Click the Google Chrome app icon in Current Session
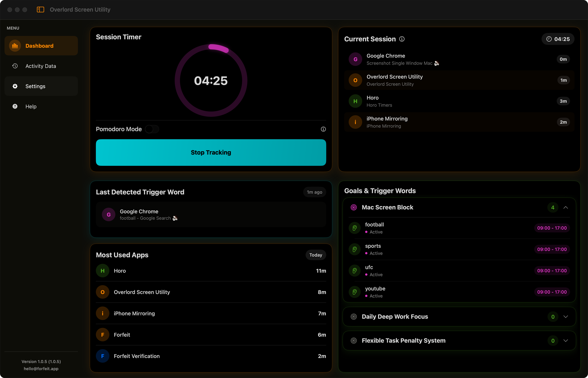The width and height of the screenshot is (588, 378). coord(355,59)
